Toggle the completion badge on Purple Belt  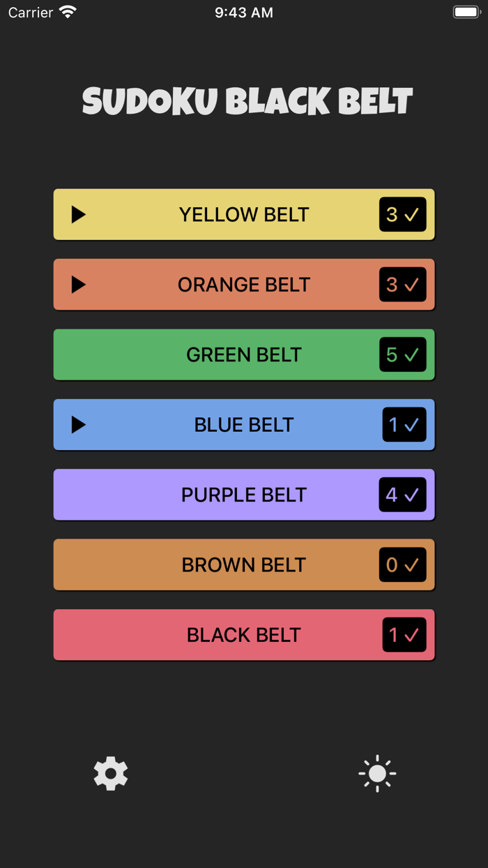[402, 494]
